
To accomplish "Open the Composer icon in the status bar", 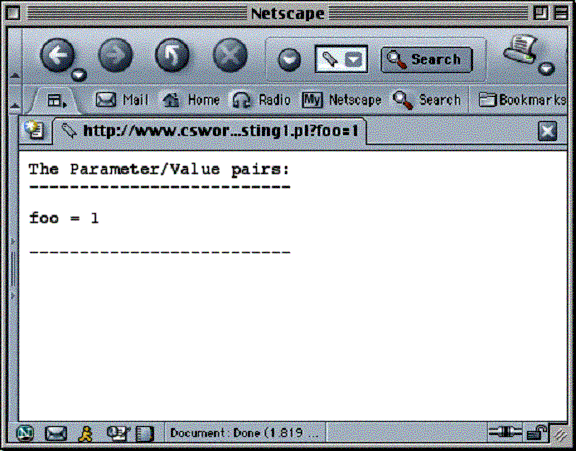I will (118, 433).
